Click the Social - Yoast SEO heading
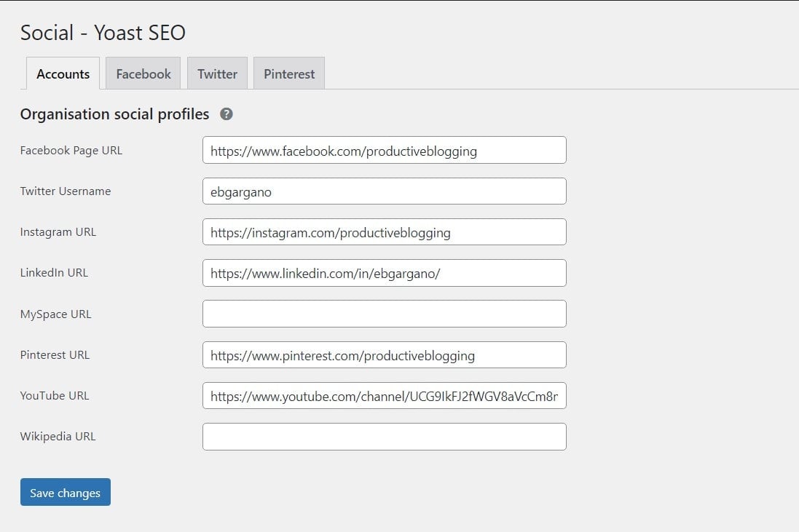Screen dimensions: 799x532 coord(103,33)
